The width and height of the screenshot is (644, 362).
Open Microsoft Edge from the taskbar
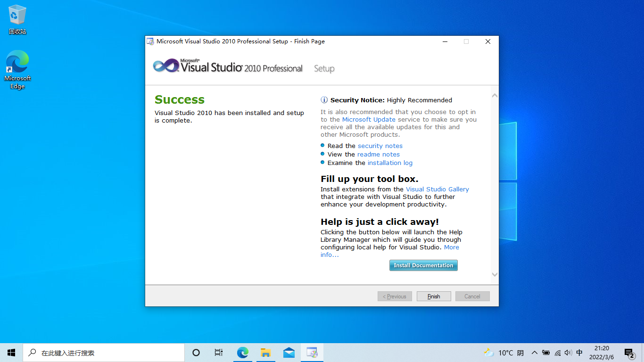pyautogui.click(x=242, y=352)
